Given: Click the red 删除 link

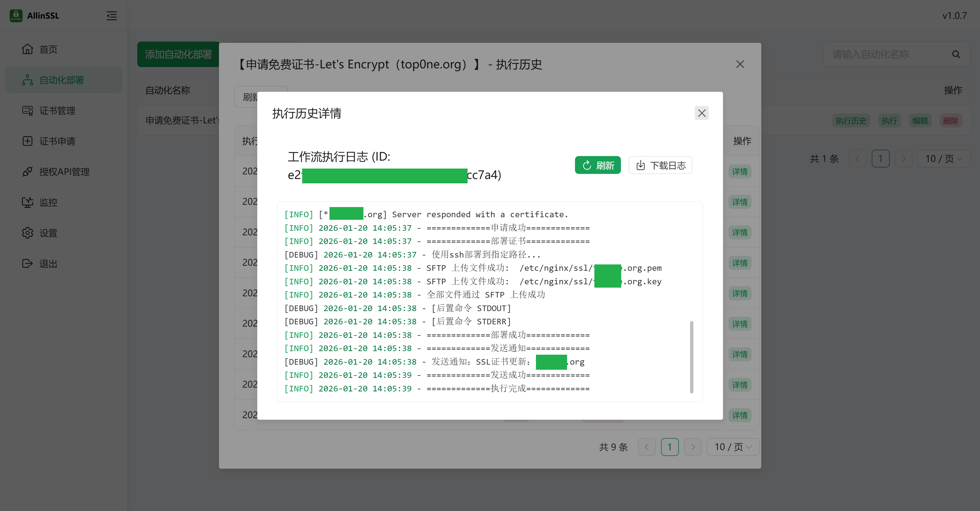Looking at the screenshot, I should (950, 121).
